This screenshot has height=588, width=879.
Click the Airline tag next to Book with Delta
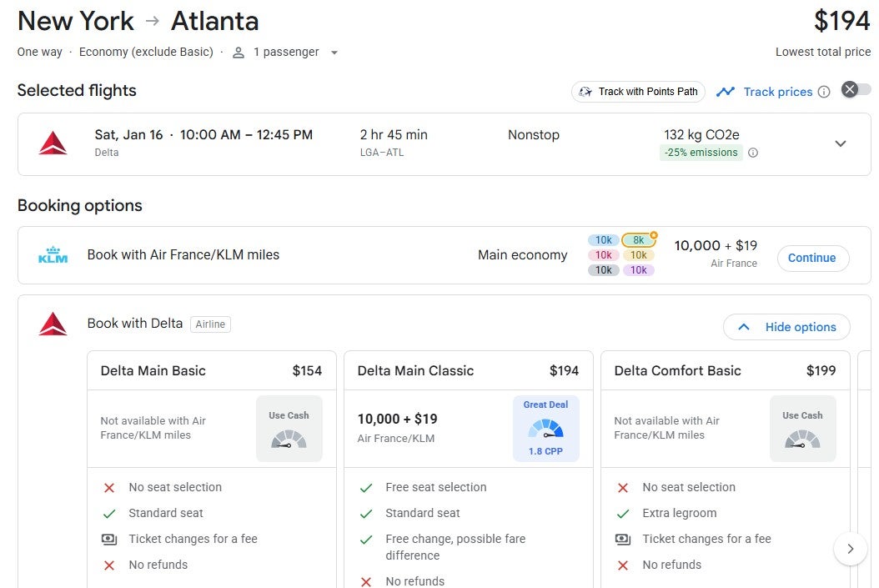point(210,324)
